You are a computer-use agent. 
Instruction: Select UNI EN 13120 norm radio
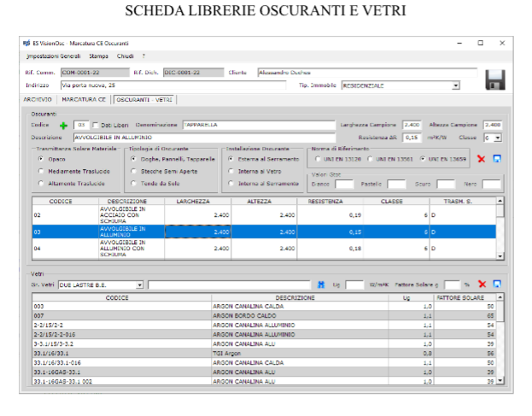click(x=318, y=159)
